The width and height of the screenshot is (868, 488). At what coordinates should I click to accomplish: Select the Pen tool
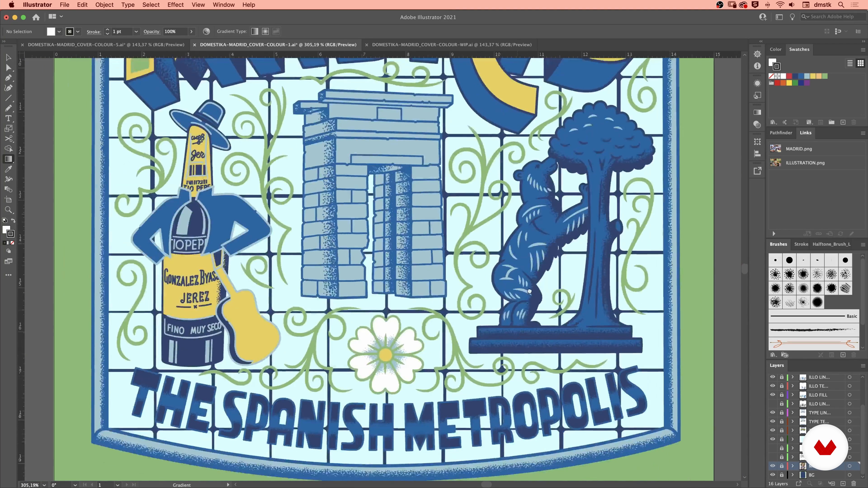(x=8, y=78)
